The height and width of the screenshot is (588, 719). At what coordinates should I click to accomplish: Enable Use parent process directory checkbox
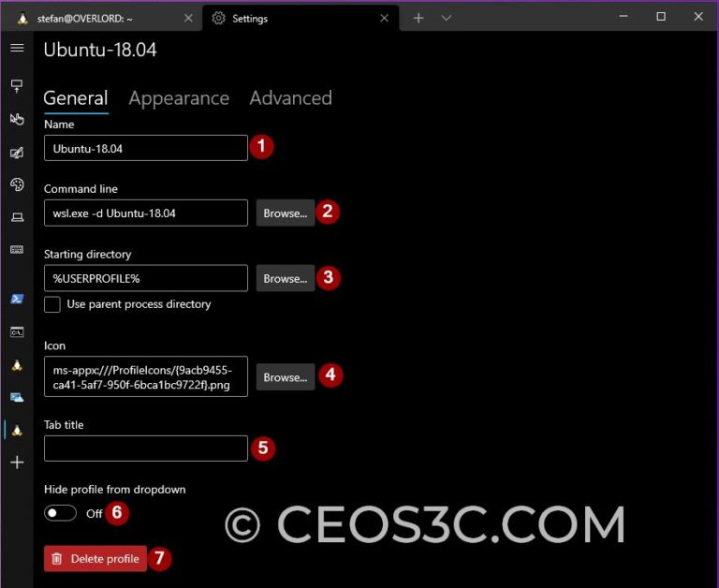(x=52, y=304)
